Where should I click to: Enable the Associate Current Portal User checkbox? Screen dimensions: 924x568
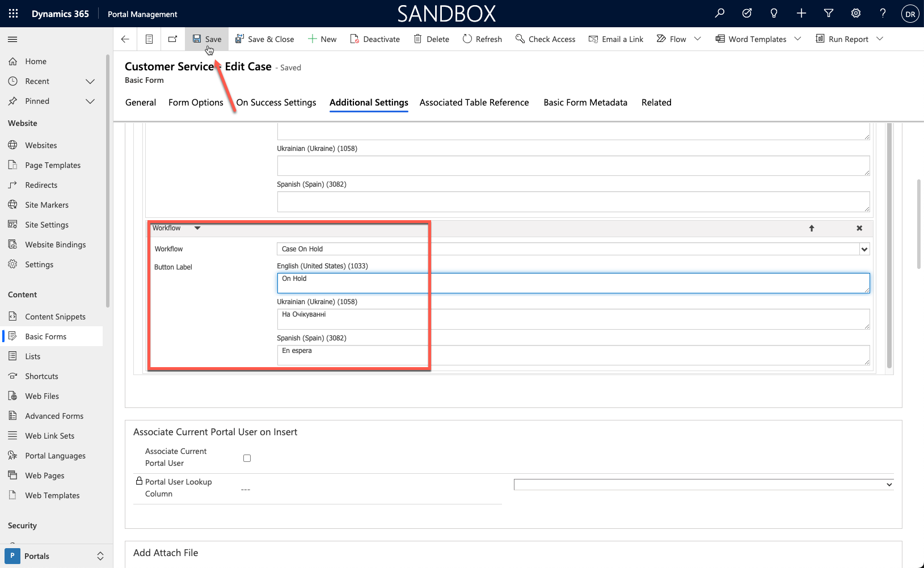(247, 458)
